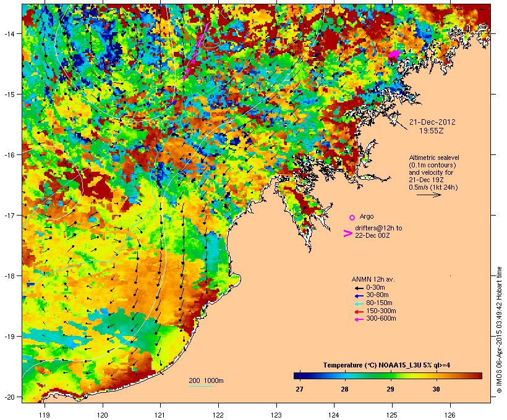The image size is (507, 420).
Task: Click the black 0-30m legend arrow
Action: coord(359,288)
